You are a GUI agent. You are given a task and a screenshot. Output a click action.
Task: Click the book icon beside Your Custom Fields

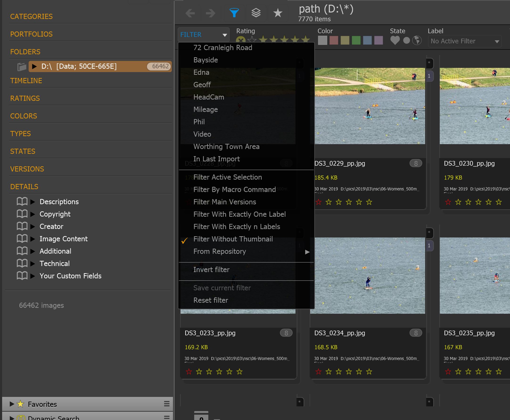(x=22, y=276)
